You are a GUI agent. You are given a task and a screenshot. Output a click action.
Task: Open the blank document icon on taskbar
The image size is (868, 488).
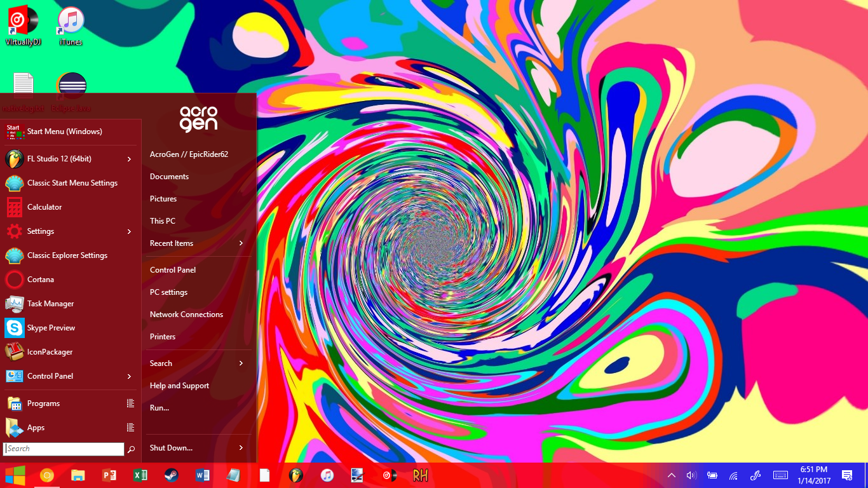(265, 475)
